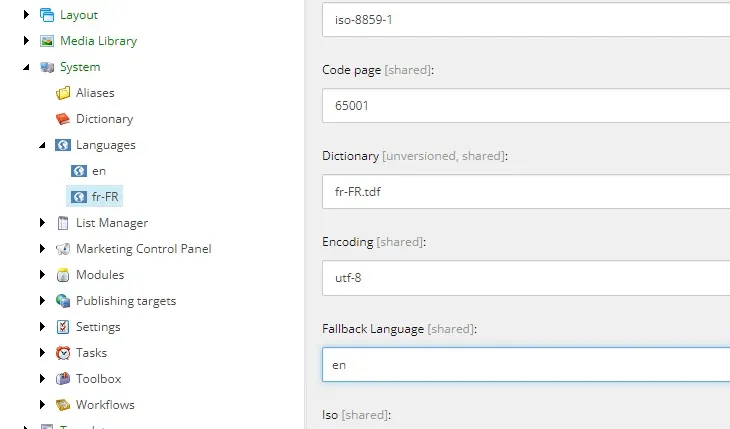The height and width of the screenshot is (429, 730).
Task: Click the Tasks alarm clock icon
Action: (x=63, y=353)
